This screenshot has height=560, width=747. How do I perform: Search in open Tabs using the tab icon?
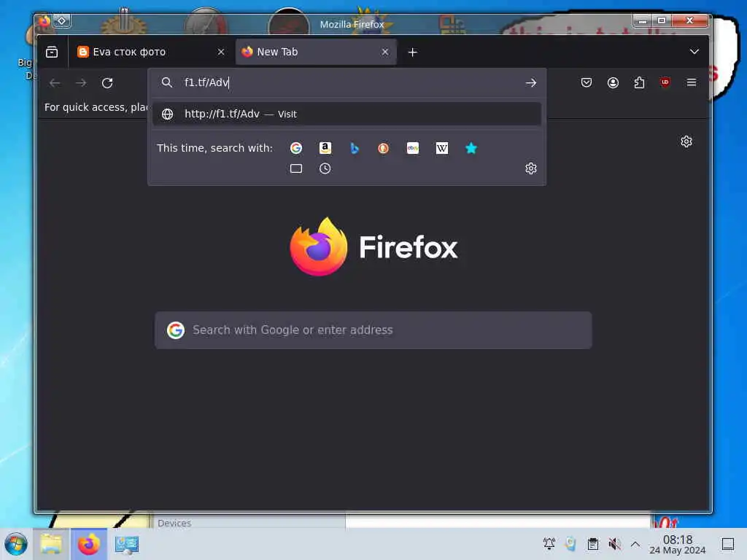pos(296,168)
